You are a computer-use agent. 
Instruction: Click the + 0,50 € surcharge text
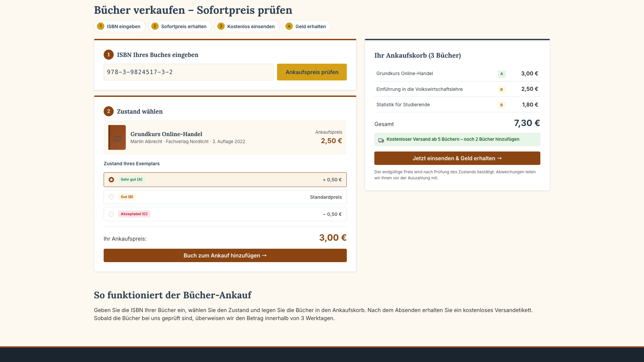(x=332, y=180)
